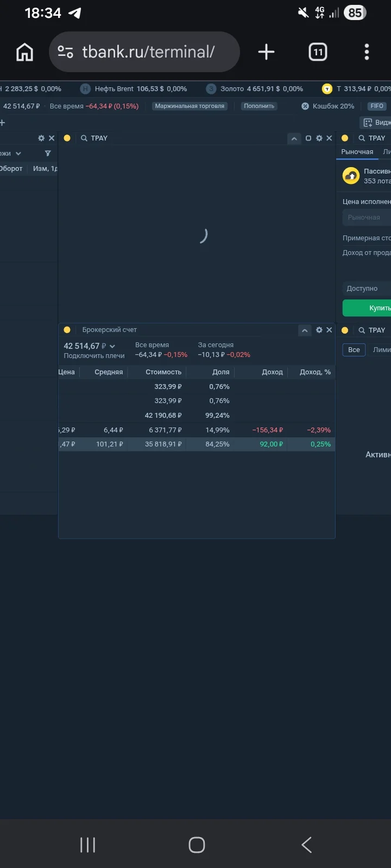This screenshot has height=868, width=391.
Task: Sort portfolio by Доля column
Action: click(221, 372)
